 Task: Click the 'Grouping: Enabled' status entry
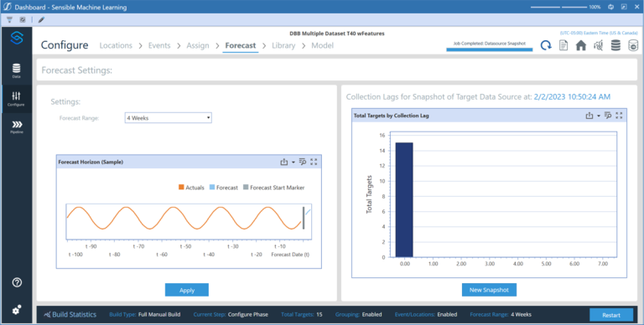pyautogui.click(x=359, y=315)
